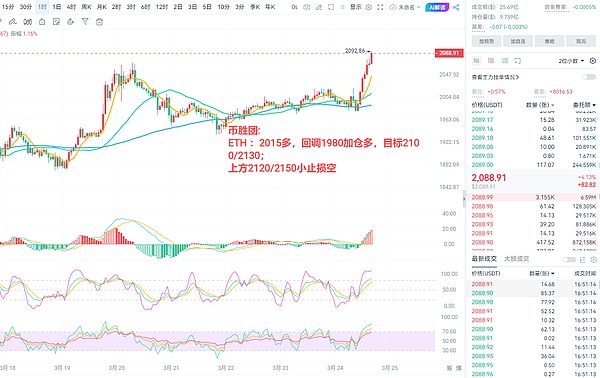Screen dimensions: 600x378
Task: Select the 4时 timeframe
Action: [x=71, y=7]
